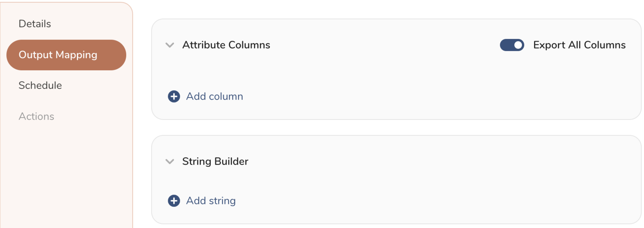Switch to the Schedule tab
Screen dimensions: 644x228
pos(40,86)
